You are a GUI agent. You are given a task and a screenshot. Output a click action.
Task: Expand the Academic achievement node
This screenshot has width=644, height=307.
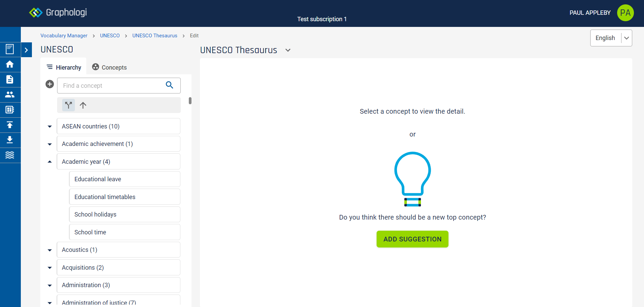50,144
